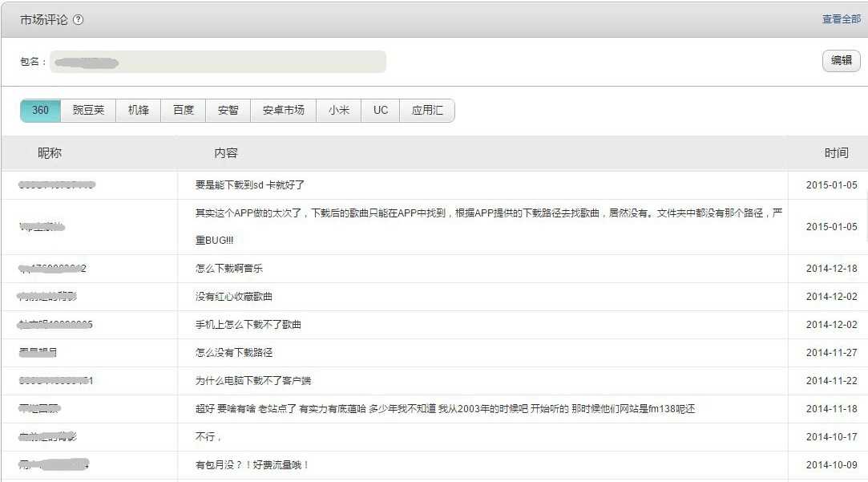868x482 pixels.
Task: Click the 内容 column header
Action: click(226, 153)
